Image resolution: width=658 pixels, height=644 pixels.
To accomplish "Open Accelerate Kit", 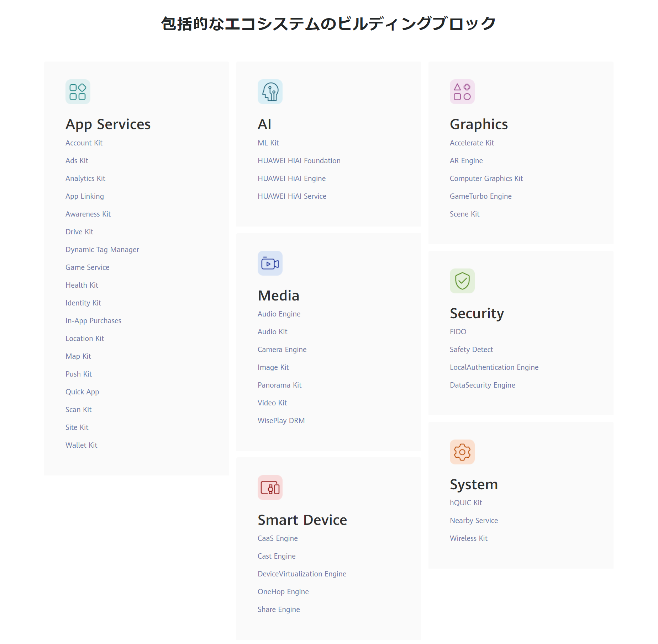I will 472,143.
